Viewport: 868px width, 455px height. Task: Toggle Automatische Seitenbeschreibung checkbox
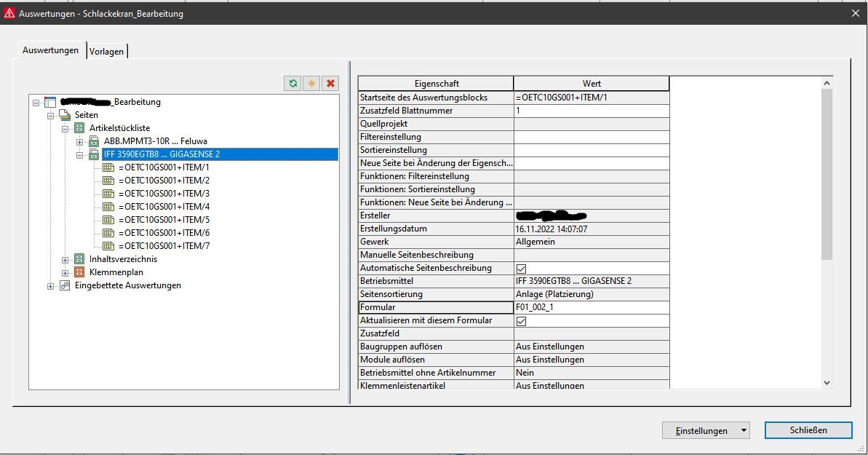[521, 269]
